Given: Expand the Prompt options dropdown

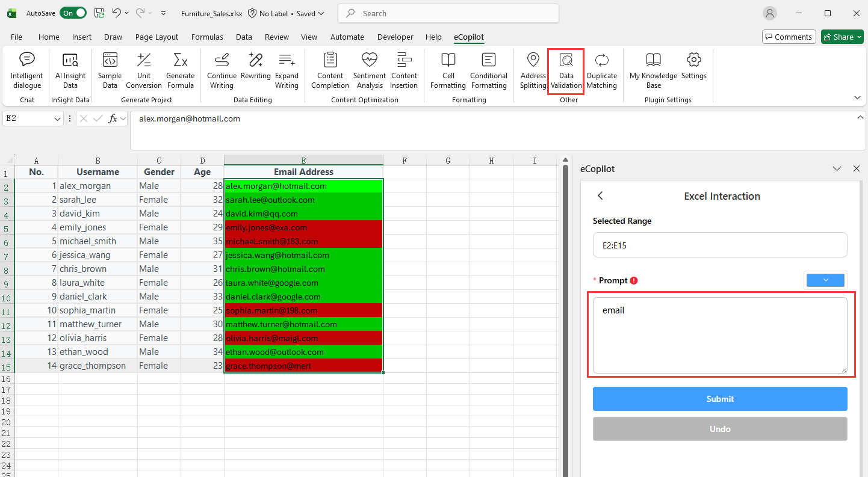Looking at the screenshot, I should tap(825, 280).
